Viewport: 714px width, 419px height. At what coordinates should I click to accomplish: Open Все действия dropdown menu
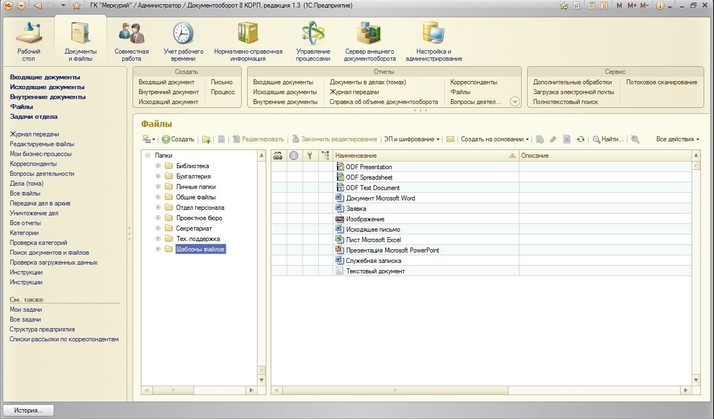click(x=677, y=139)
